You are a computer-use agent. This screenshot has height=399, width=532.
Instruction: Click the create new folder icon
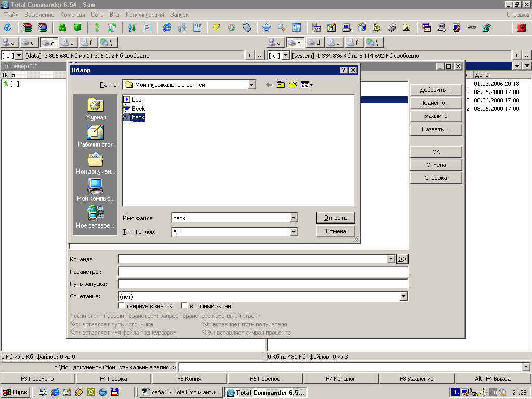[292, 85]
